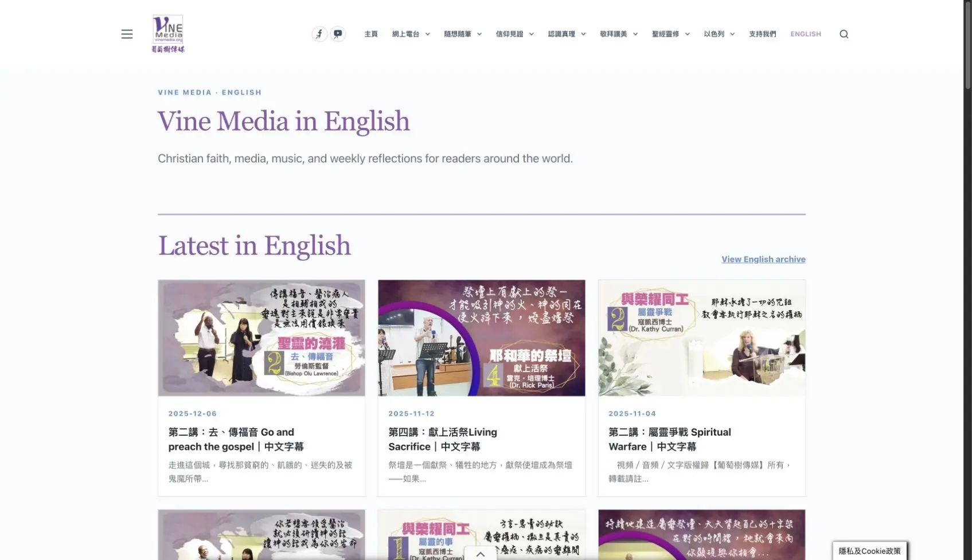This screenshot has width=972, height=560.
Task: Click excerpt starting 走進這個城
Action: tap(260, 472)
